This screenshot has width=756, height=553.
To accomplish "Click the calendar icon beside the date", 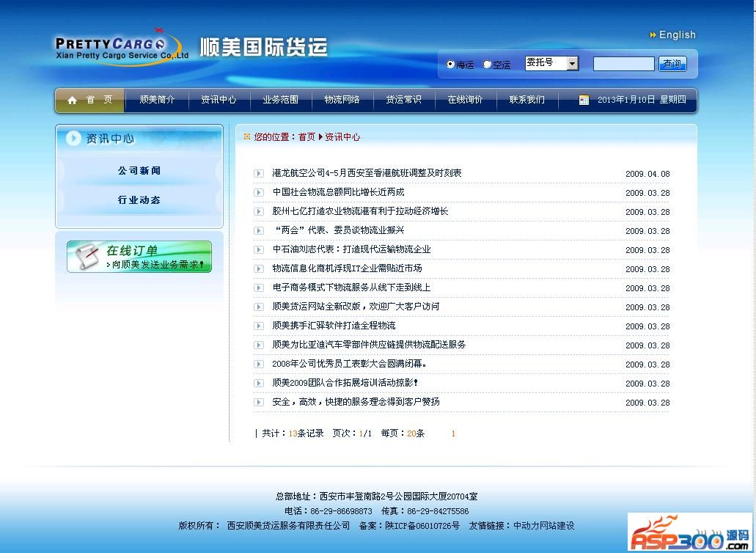I will pyautogui.click(x=584, y=100).
